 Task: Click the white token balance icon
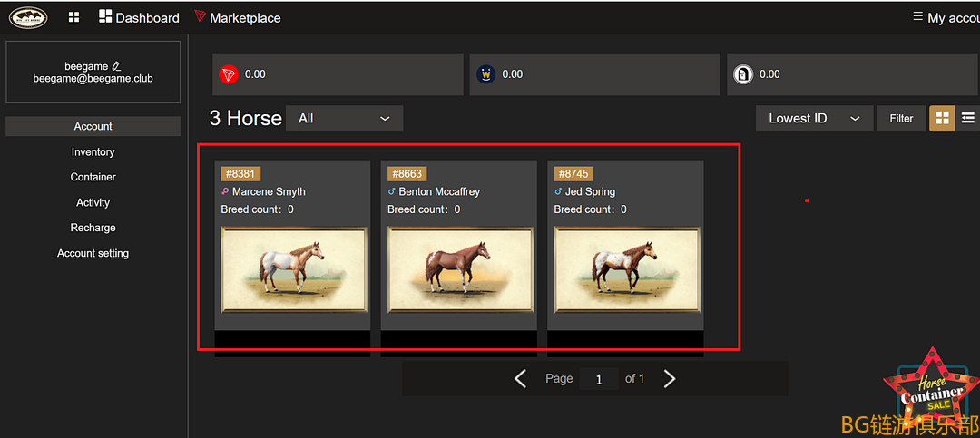click(743, 74)
